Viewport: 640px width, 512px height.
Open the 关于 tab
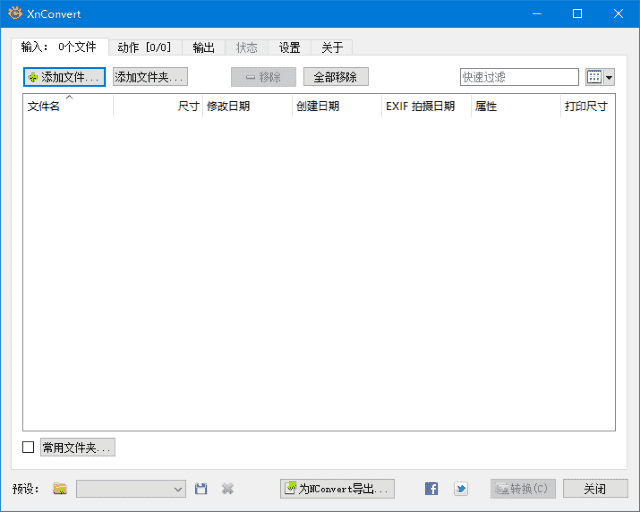click(332, 47)
